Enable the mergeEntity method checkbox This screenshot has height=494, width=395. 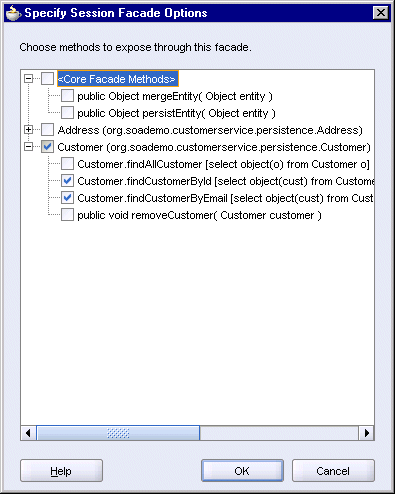click(x=67, y=96)
